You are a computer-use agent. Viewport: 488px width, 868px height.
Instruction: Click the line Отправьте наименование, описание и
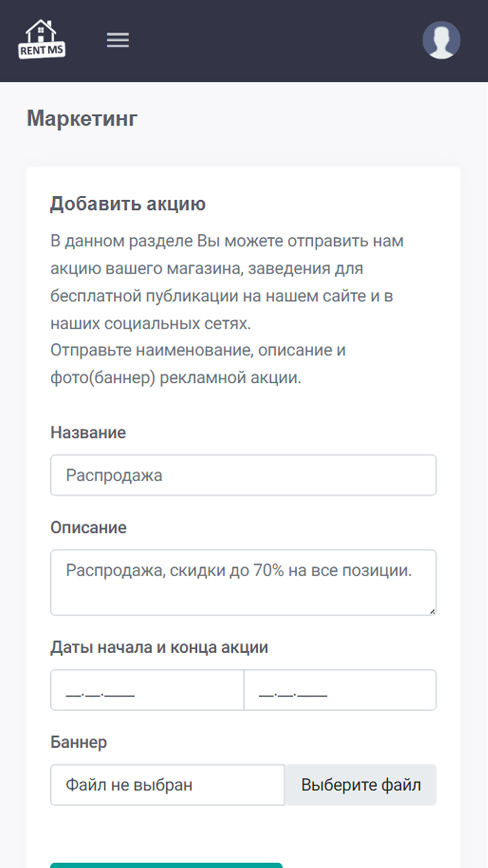click(198, 350)
